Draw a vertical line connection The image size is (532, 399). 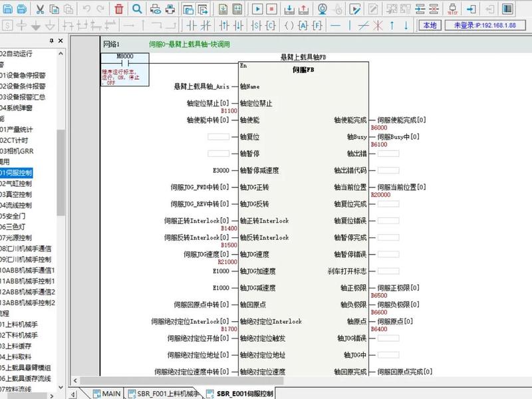(x=350, y=25)
